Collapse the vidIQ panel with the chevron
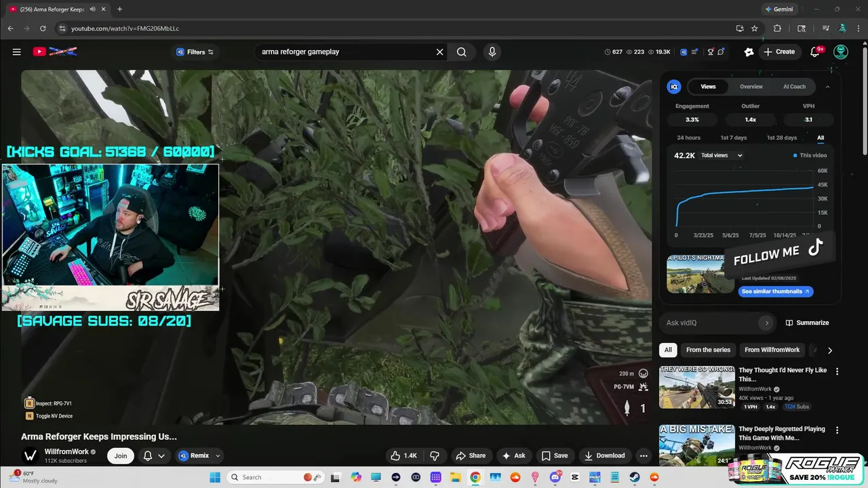The width and height of the screenshot is (868, 488). coord(827,87)
